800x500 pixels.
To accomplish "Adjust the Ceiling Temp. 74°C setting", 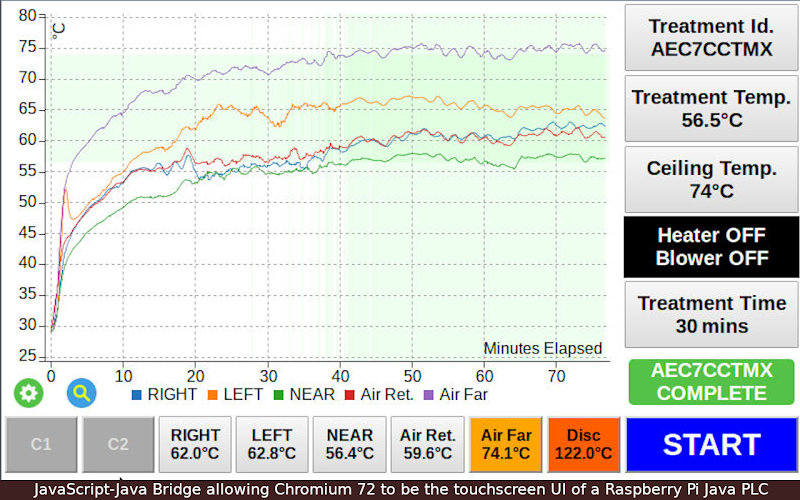I will [x=712, y=180].
